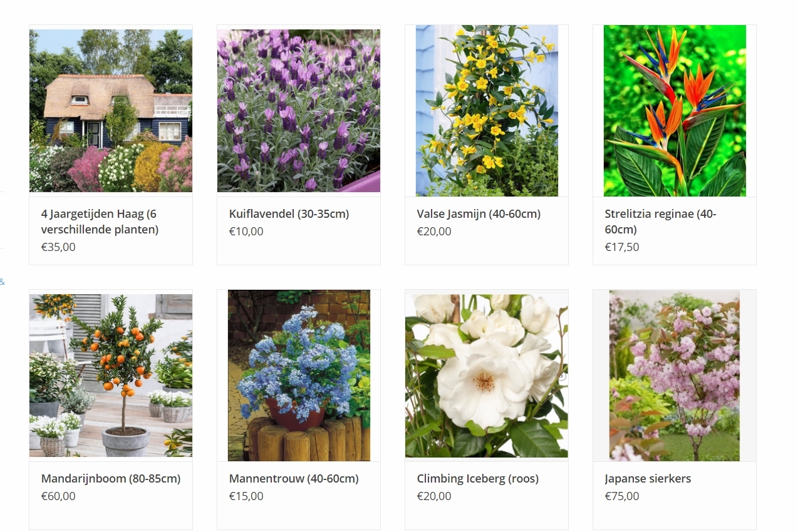Select the Valse Jasmijn yellow flower image
This screenshot has width=798, height=532.
(x=487, y=111)
